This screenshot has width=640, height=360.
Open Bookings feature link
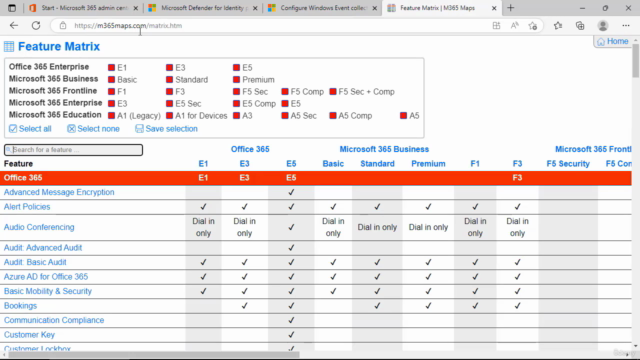[x=20, y=306]
